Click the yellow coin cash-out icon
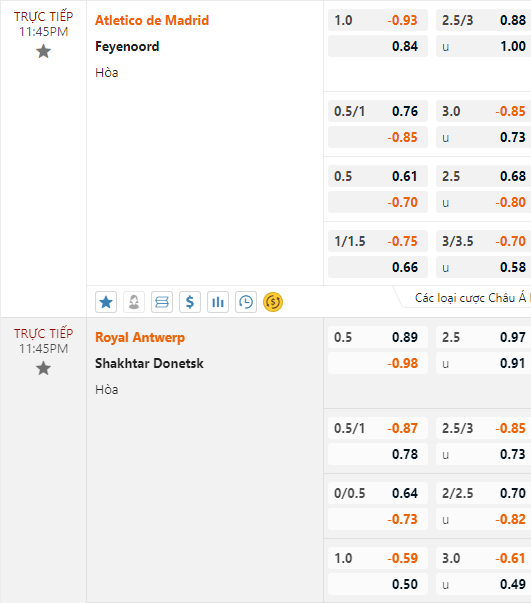This screenshot has width=531, height=603. 273,302
